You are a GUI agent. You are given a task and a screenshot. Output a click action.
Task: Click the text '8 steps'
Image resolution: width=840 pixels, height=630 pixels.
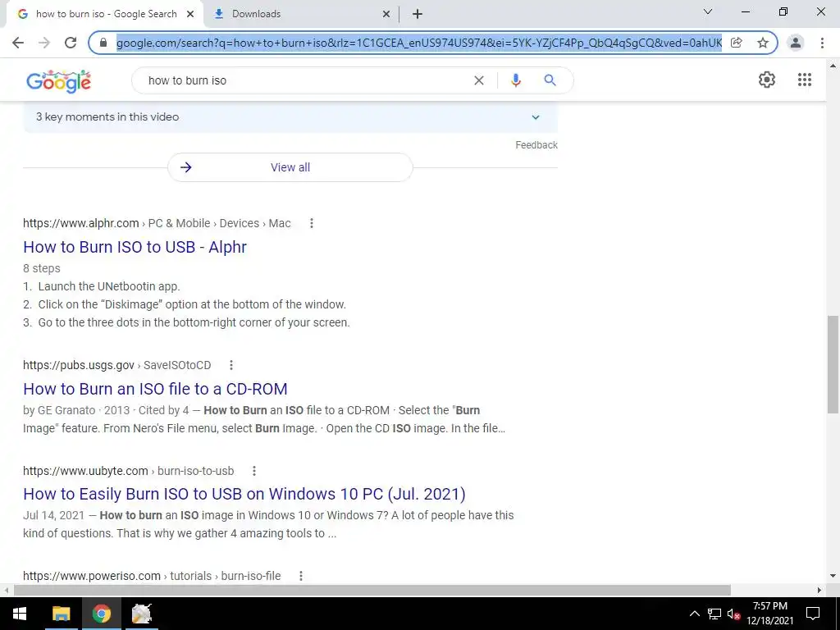[x=41, y=268]
